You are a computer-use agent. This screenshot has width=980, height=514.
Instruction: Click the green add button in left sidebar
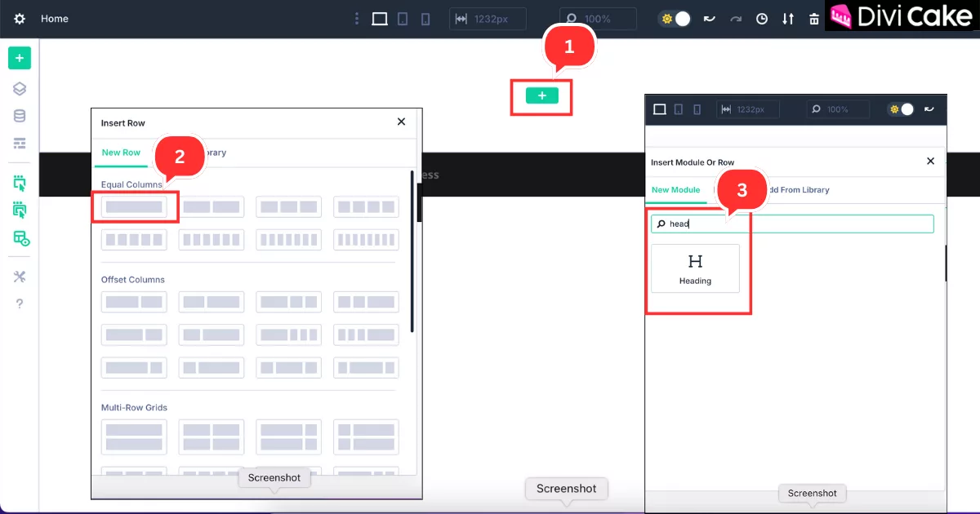pyautogui.click(x=20, y=58)
